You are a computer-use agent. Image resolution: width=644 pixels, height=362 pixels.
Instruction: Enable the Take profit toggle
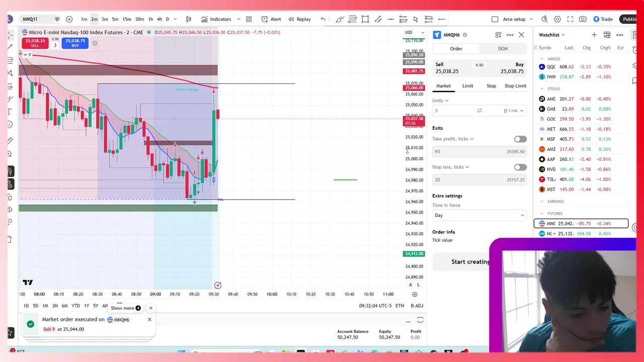point(520,139)
